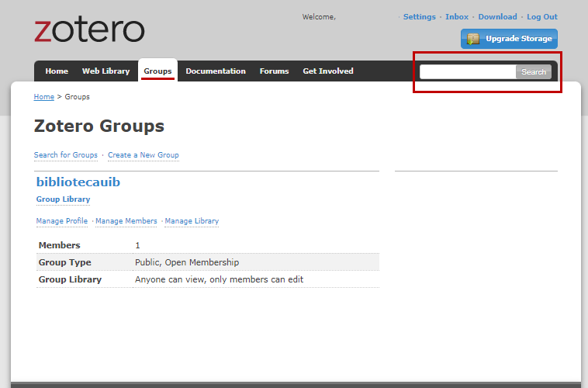Click "Public, Open Membership" value
The image size is (588, 388).
187,262
